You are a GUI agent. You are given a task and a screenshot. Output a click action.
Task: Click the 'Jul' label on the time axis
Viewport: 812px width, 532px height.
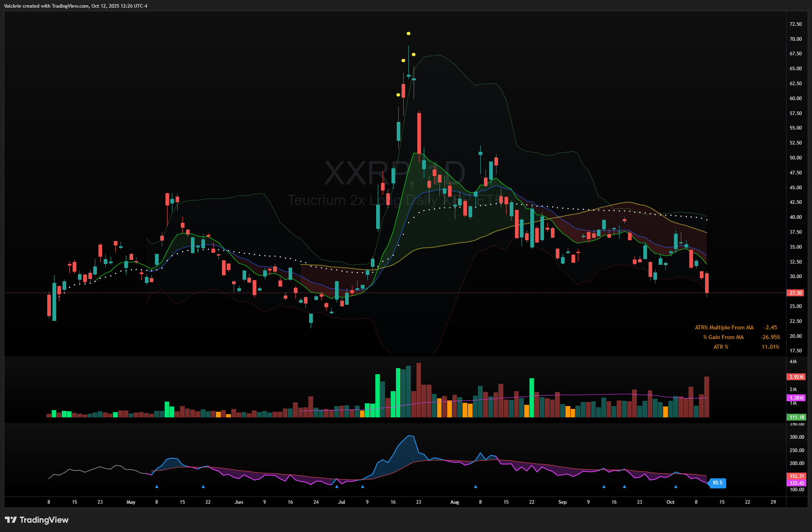(341, 502)
